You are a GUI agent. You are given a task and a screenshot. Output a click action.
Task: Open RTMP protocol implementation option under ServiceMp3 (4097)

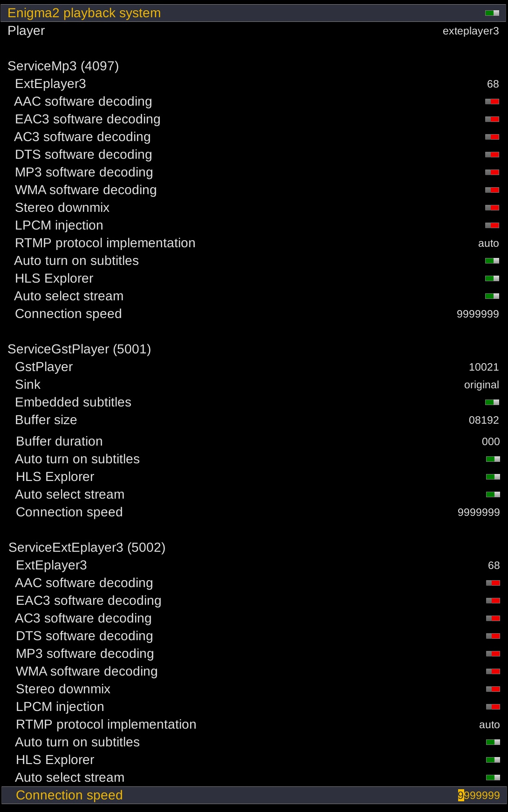point(488,244)
